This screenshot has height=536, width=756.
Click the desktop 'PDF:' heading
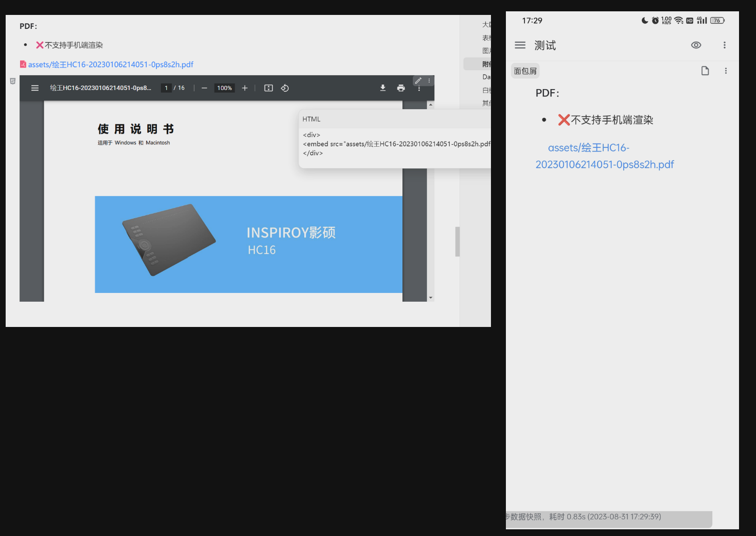[28, 26]
